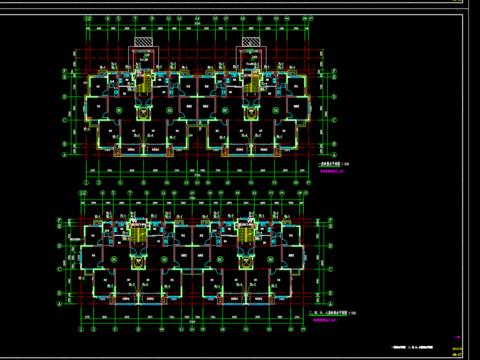Screen dimensions: 480x360
Task: Click the underlined title of upper floor plan
Action: coord(329,164)
